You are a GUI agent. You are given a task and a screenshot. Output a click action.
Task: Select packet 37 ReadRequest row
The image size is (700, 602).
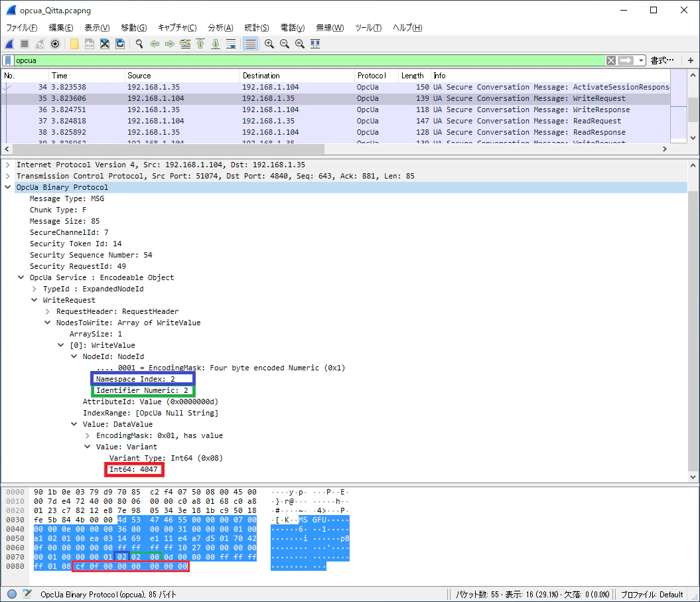[336, 121]
